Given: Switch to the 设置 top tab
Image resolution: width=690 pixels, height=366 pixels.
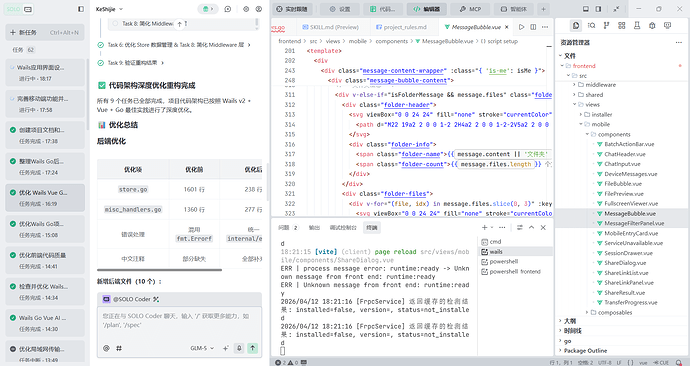Looking at the screenshot, I should pyautogui.click(x=340, y=9).
